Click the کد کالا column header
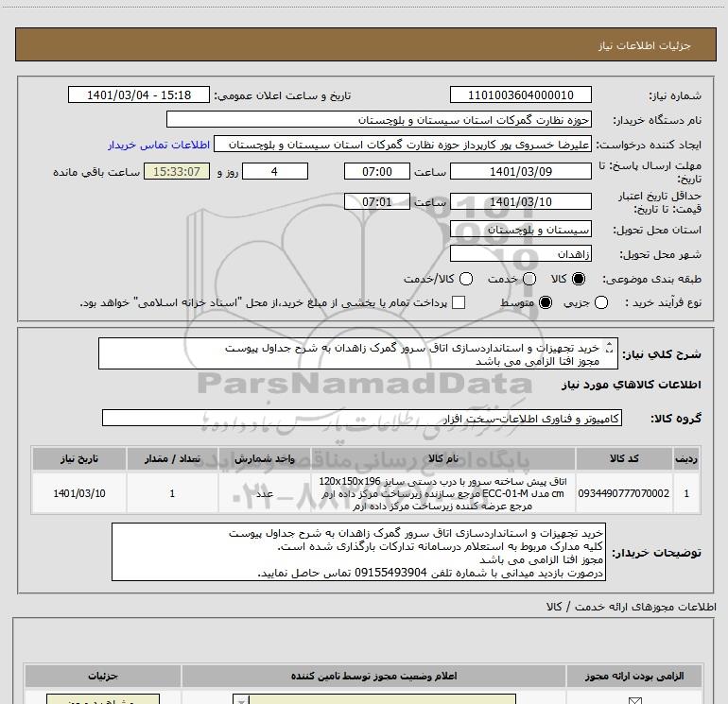Viewport: 728px width, 704px height. (x=624, y=458)
